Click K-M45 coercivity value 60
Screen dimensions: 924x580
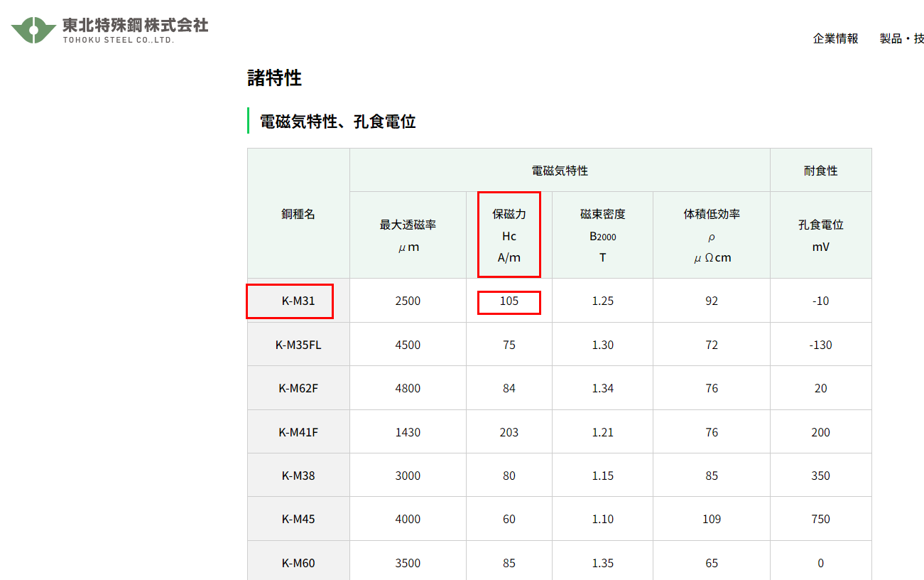click(509, 519)
